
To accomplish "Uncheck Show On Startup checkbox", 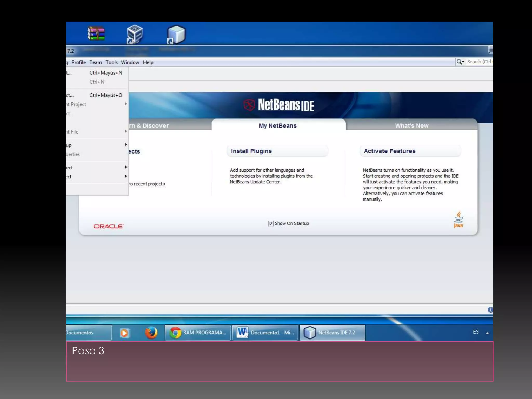I will click(x=271, y=223).
